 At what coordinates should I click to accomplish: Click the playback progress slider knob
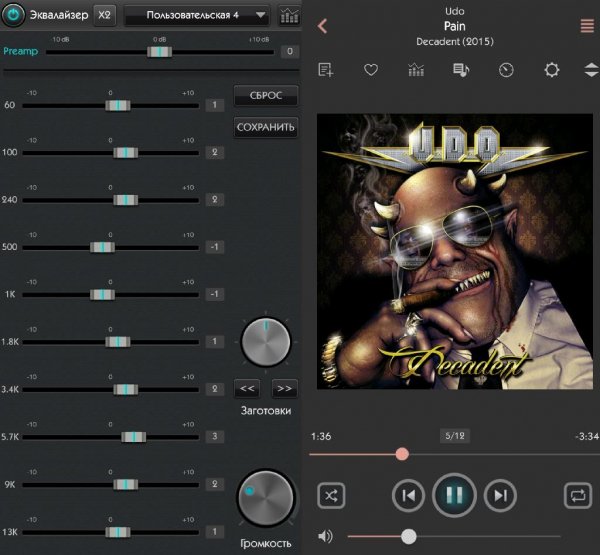point(402,454)
